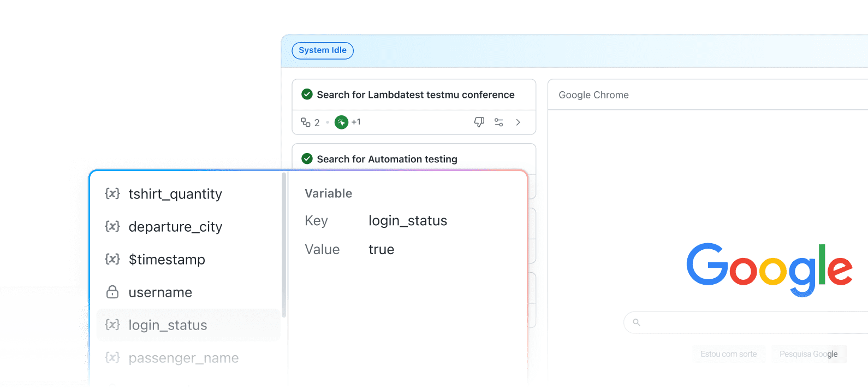Image resolution: width=868 pixels, height=388 pixels.
Task: Click the System Idle status badge
Action: click(x=323, y=50)
